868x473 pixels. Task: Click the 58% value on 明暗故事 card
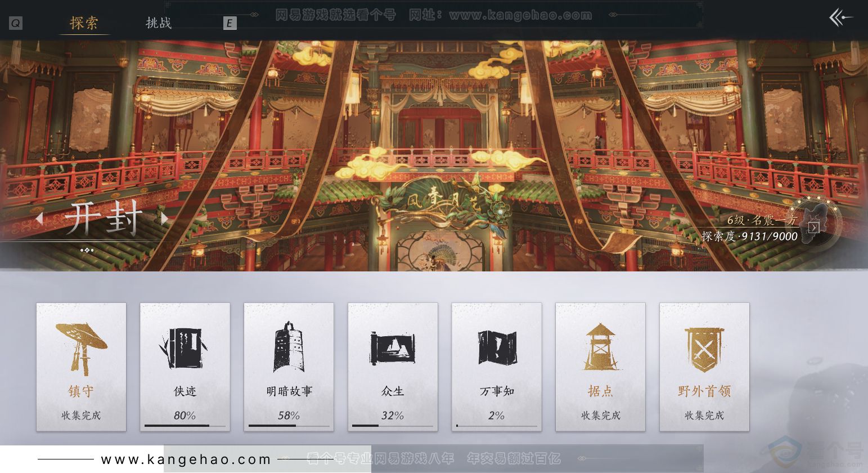pyautogui.click(x=289, y=416)
